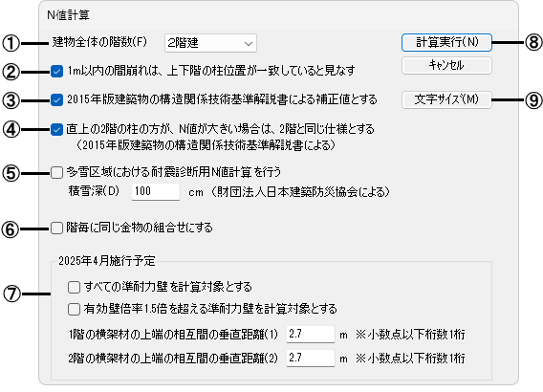The height and width of the screenshot is (392, 543).
Task: Check 有効壁倍率1.5倍を超える準耐力壁 option
Action: click(74, 309)
